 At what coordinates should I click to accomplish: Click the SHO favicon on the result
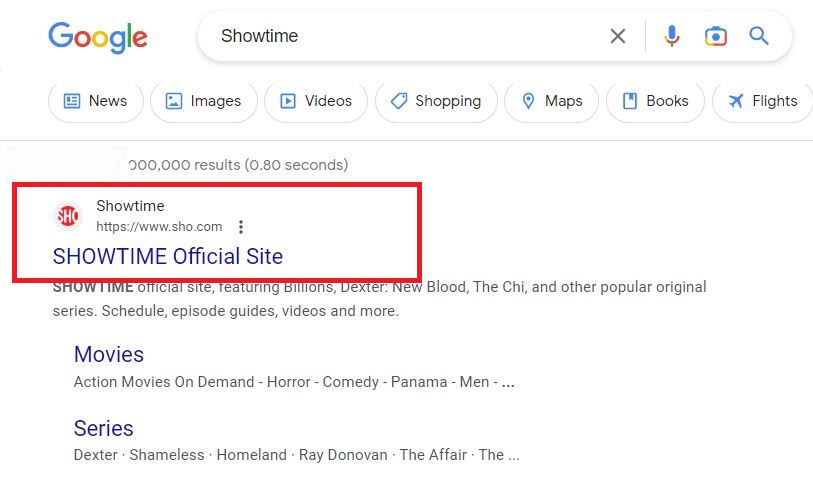[x=68, y=215]
